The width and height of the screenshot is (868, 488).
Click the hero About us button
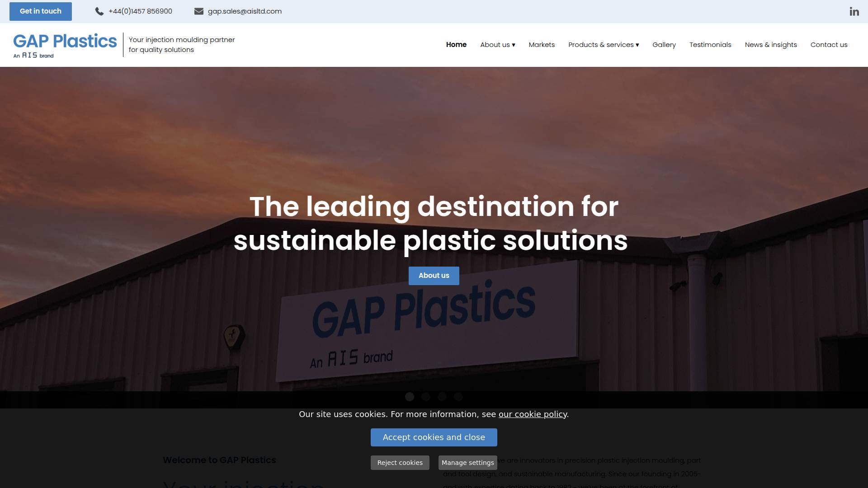[x=434, y=276]
